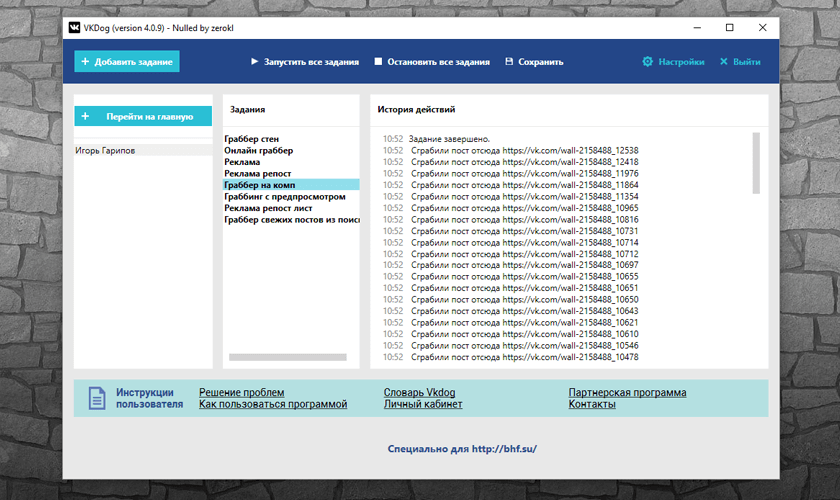Click the log entry wall-2158488_10697
Image resolution: width=840 pixels, height=500 pixels.
(x=511, y=265)
